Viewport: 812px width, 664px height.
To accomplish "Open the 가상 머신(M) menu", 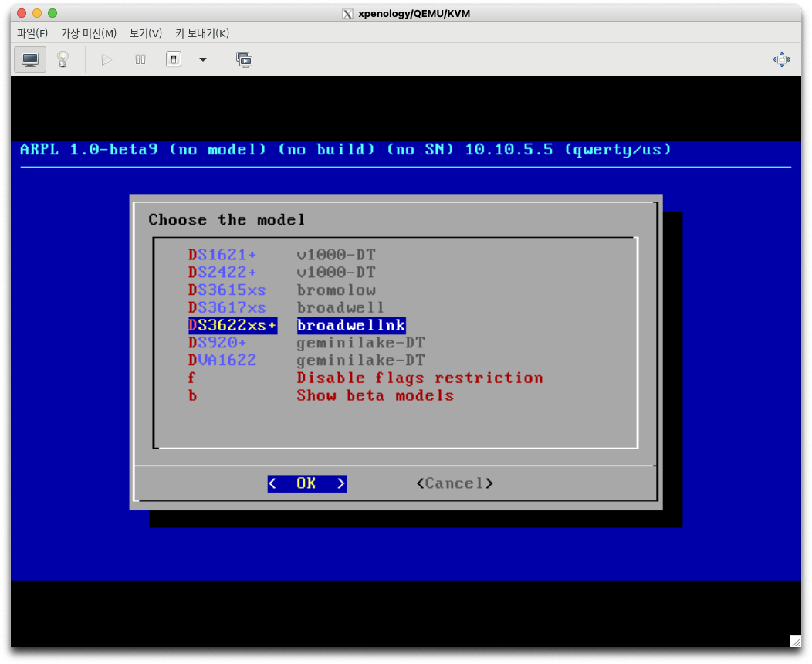I will 89,33.
